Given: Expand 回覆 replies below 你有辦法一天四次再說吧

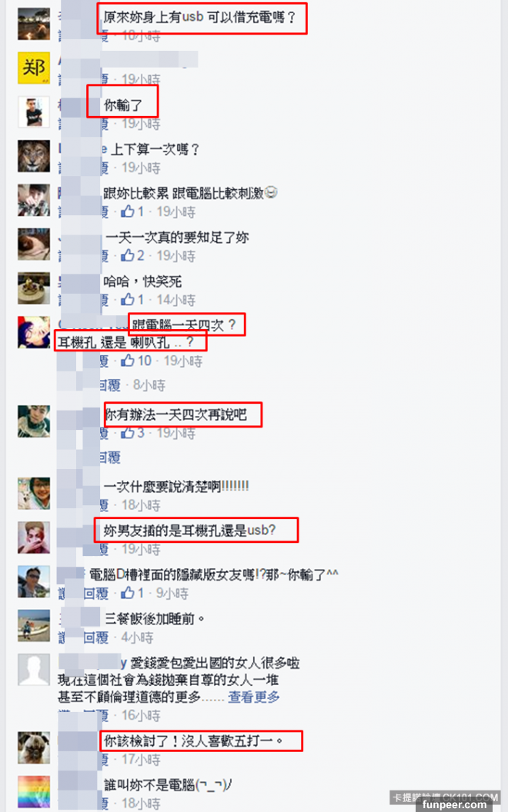Looking at the screenshot, I should pyautogui.click(x=109, y=458).
